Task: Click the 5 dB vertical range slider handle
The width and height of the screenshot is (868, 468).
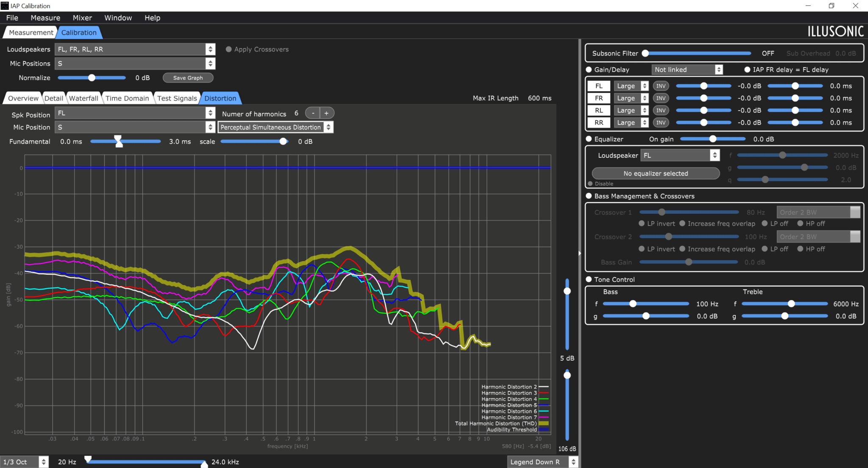Action: click(x=567, y=291)
